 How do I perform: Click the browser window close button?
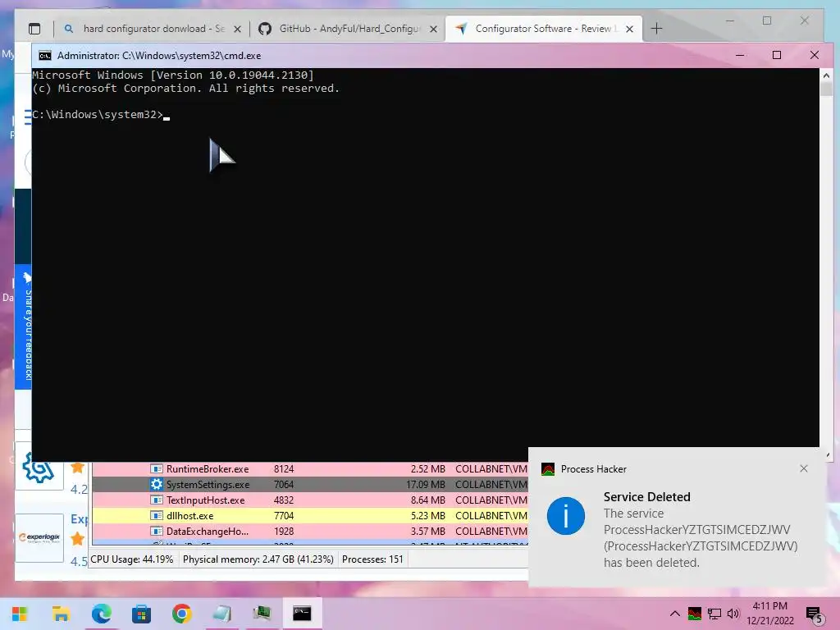coord(804,21)
